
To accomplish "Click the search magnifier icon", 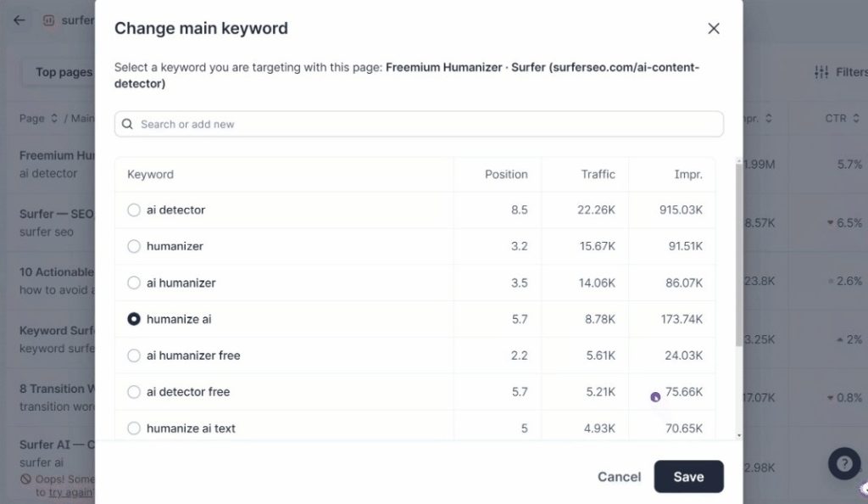I will pyautogui.click(x=128, y=124).
